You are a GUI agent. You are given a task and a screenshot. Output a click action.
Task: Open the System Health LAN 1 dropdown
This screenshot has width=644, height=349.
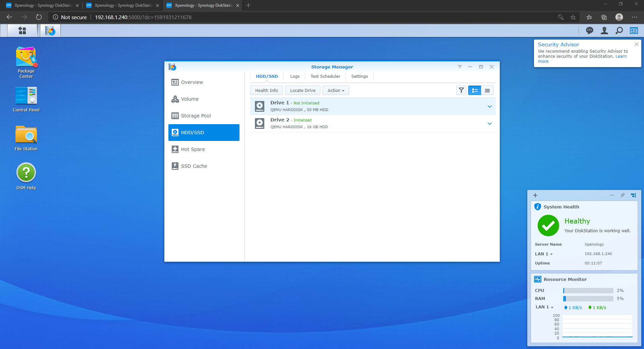[x=544, y=254]
